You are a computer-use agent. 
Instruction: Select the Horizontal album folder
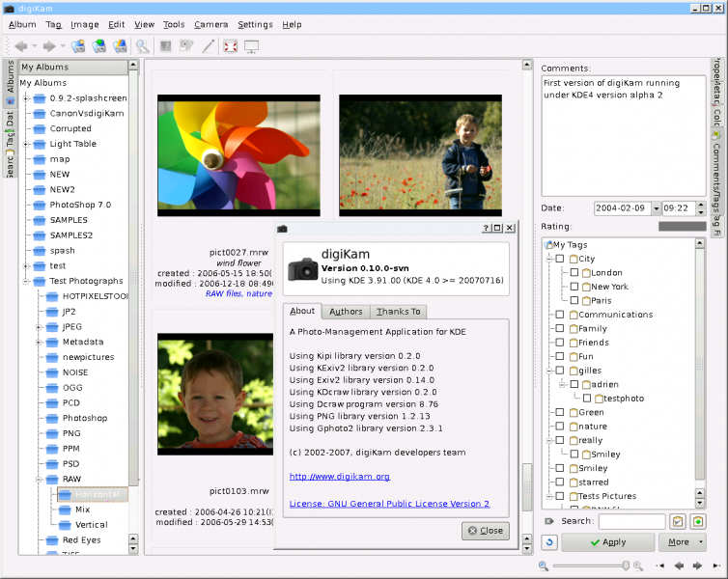tap(92, 494)
